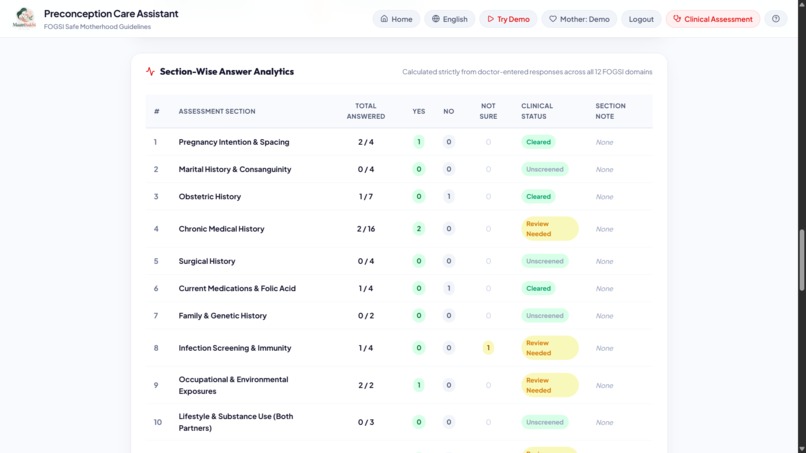Click No count 1 for Obstetric History
806x453 pixels.
point(448,196)
